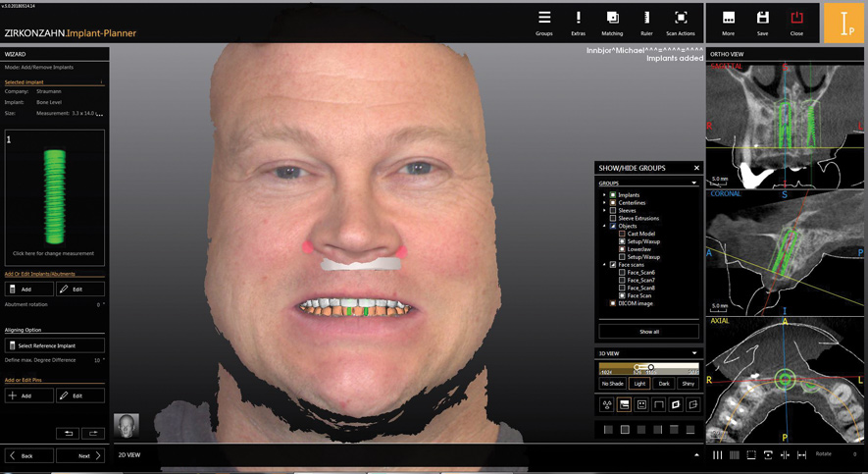
Task: Toggle visibility of the DICOM image
Action: pos(613,303)
